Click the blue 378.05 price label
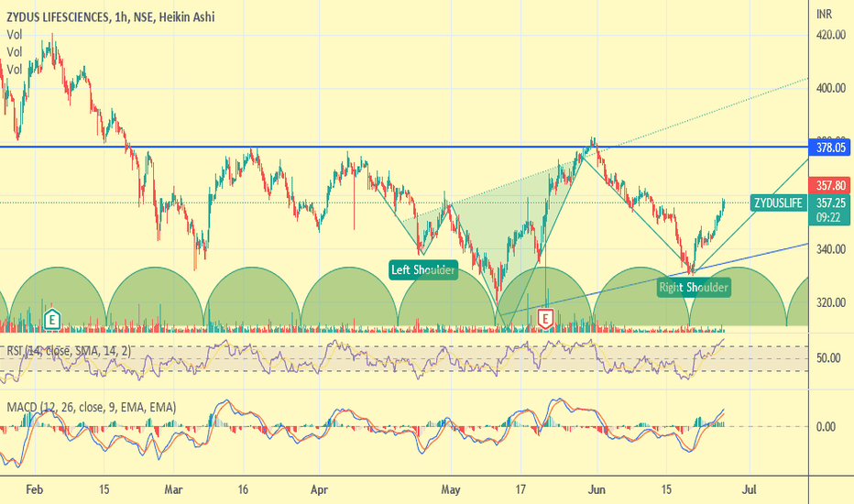 point(830,148)
